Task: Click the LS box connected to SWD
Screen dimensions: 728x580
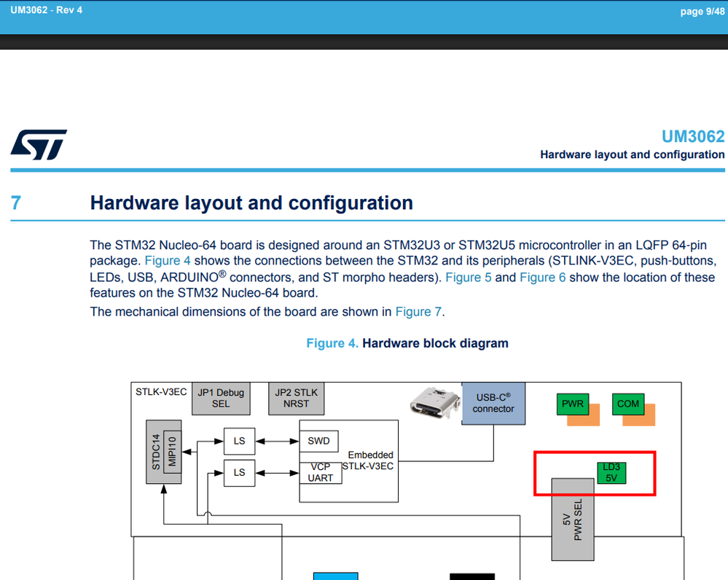Action: coord(239,441)
